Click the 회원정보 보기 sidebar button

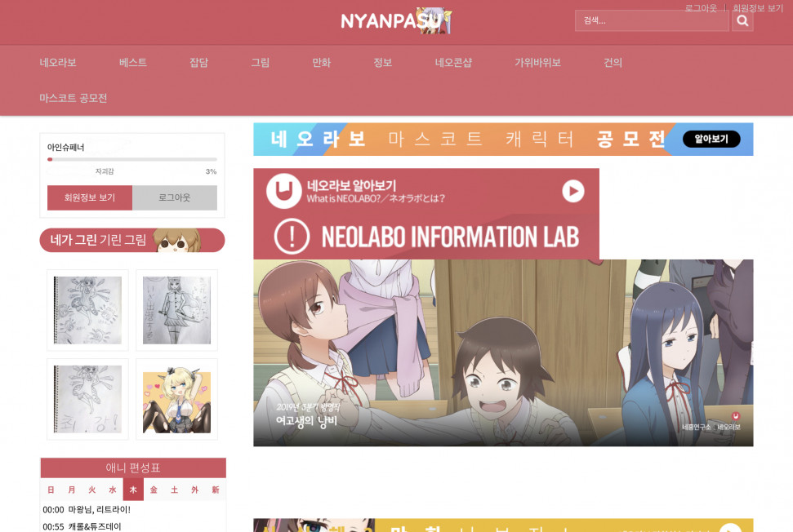90,197
